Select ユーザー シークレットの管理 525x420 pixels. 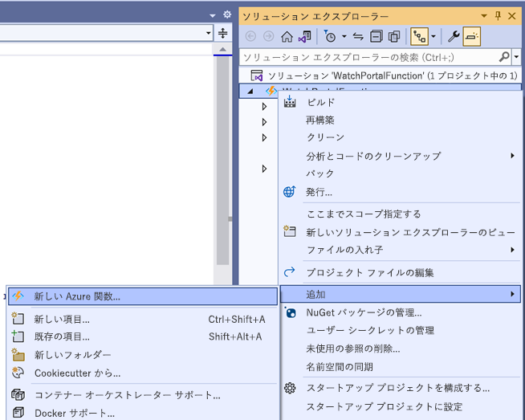pyautogui.click(x=370, y=331)
